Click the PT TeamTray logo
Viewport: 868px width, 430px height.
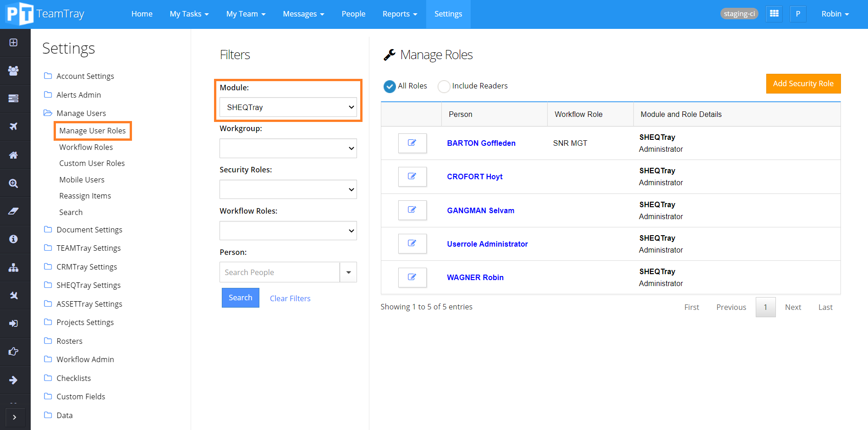tap(45, 14)
